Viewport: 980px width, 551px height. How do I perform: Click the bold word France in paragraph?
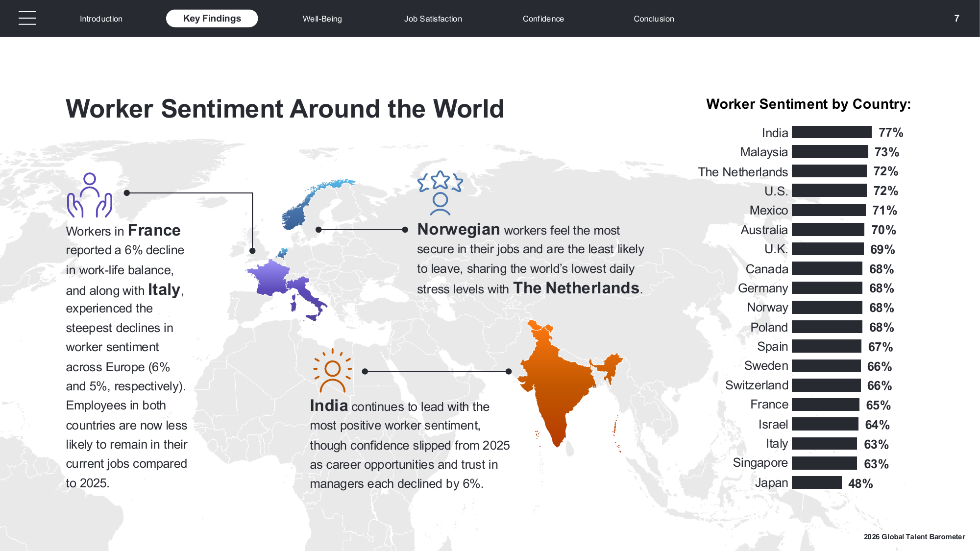(x=154, y=230)
